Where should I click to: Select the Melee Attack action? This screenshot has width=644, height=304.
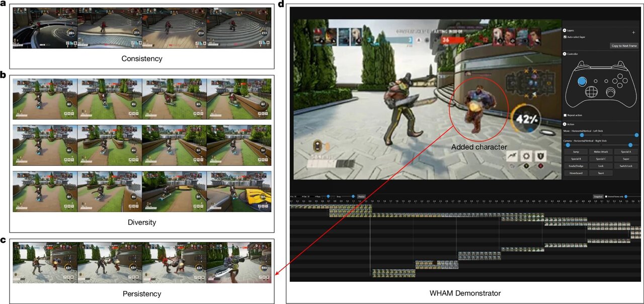(x=601, y=152)
